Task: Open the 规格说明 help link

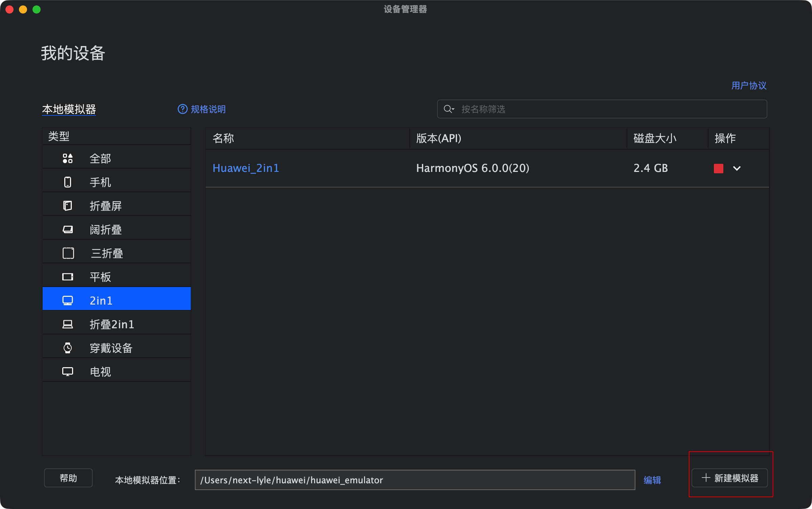Action: [x=202, y=109]
